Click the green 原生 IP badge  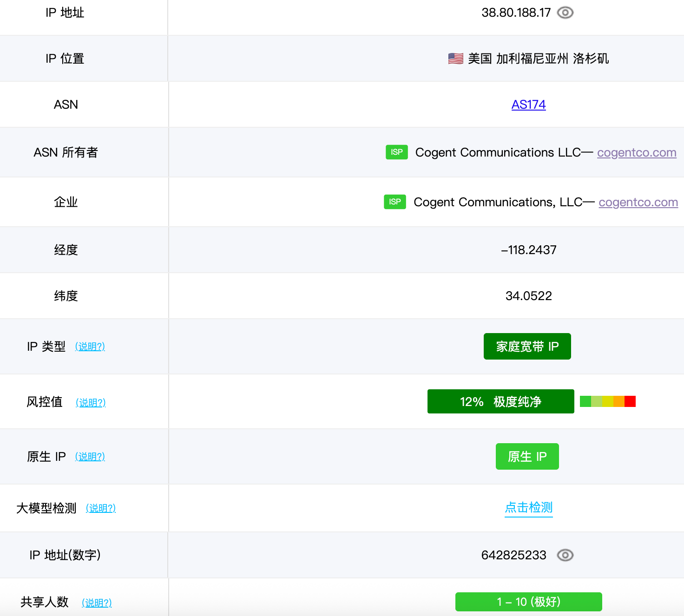(527, 457)
